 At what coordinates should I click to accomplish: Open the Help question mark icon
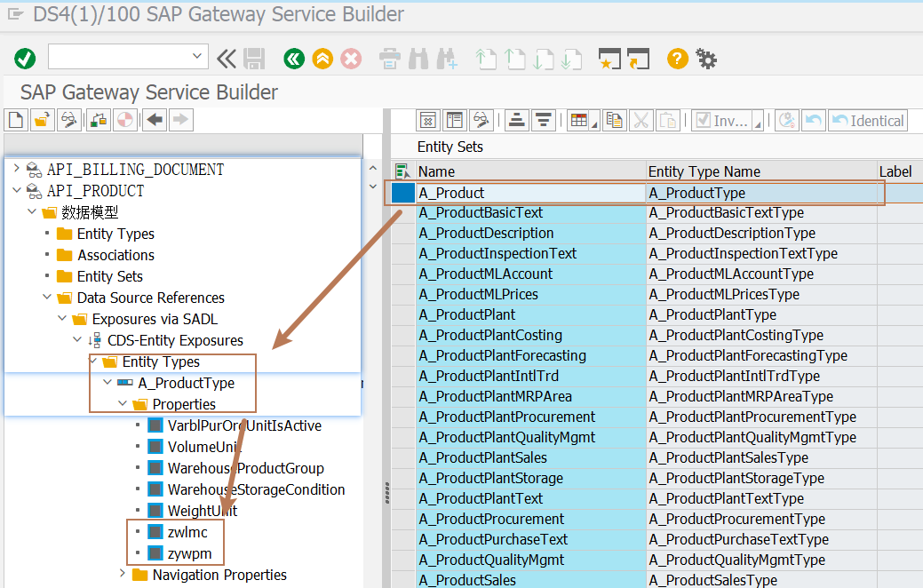pos(678,59)
